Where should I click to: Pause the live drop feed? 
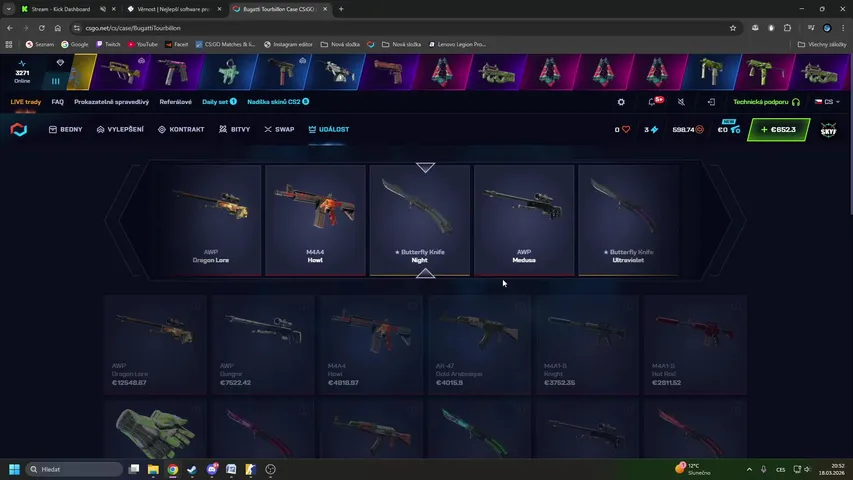(55, 81)
